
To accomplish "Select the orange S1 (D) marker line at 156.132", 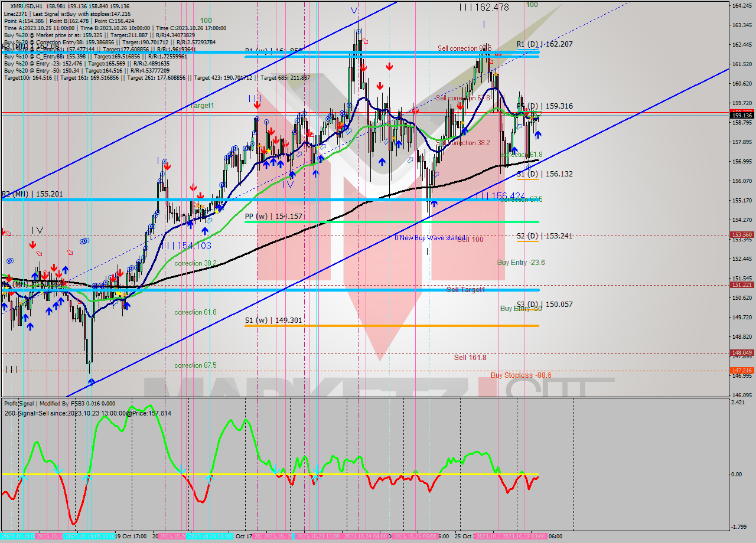I will (x=527, y=179).
